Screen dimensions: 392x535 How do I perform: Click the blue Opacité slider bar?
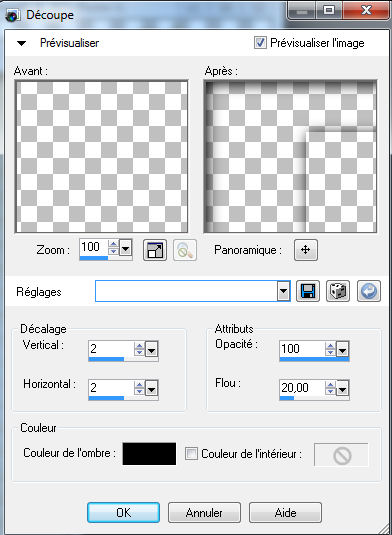click(x=314, y=359)
